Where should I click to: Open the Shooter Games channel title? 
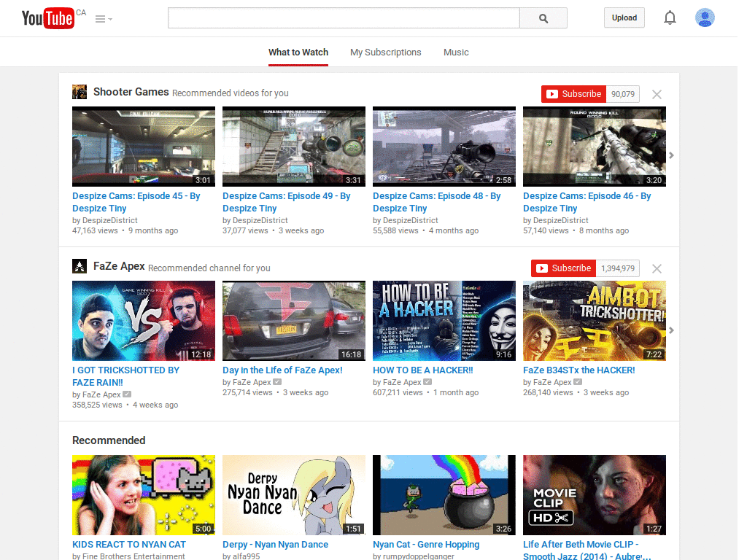[x=131, y=92]
